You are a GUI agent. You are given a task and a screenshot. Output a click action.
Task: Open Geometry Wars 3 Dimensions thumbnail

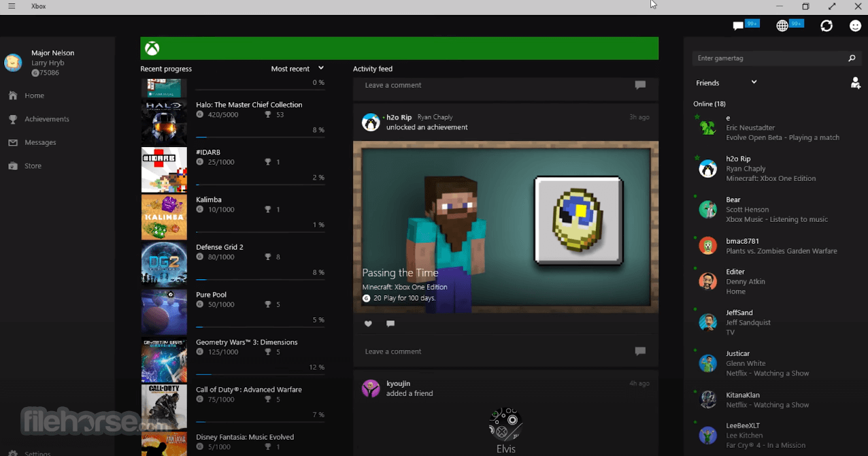click(x=164, y=360)
